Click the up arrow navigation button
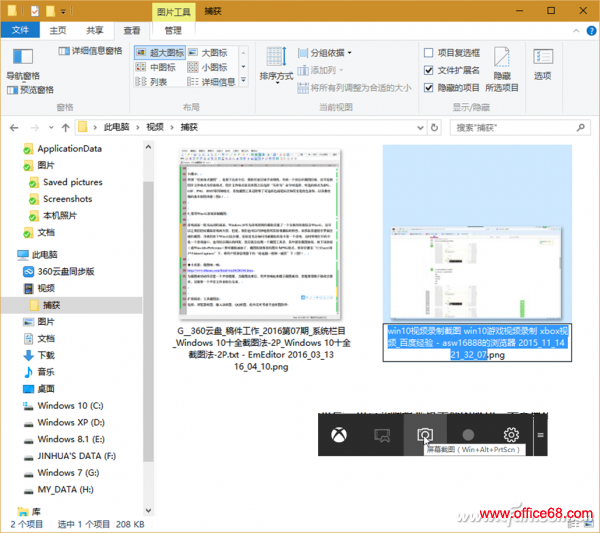The image size is (600, 533). [63, 127]
